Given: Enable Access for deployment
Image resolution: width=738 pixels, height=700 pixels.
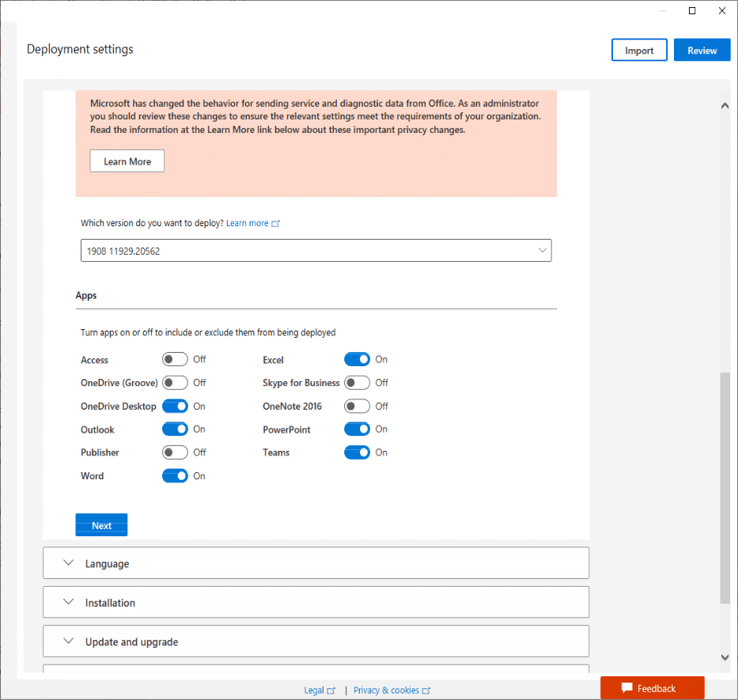Looking at the screenshot, I should [x=175, y=359].
